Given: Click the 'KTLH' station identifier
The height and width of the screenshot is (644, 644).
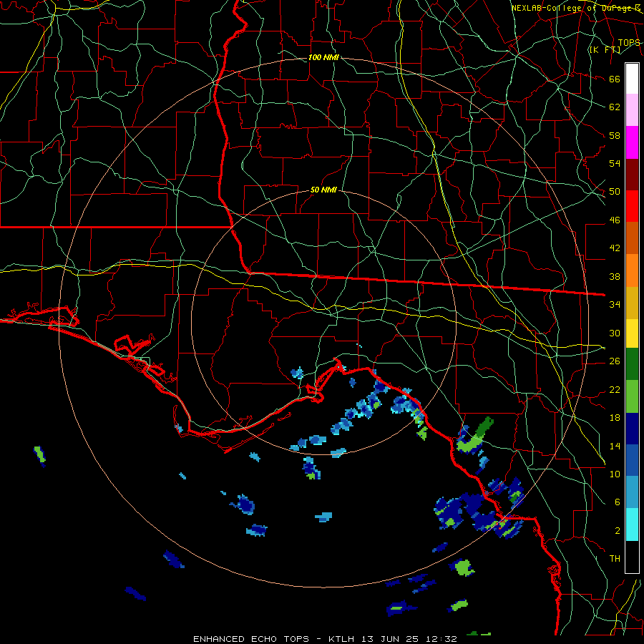Looking at the screenshot, I should coord(341,639).
